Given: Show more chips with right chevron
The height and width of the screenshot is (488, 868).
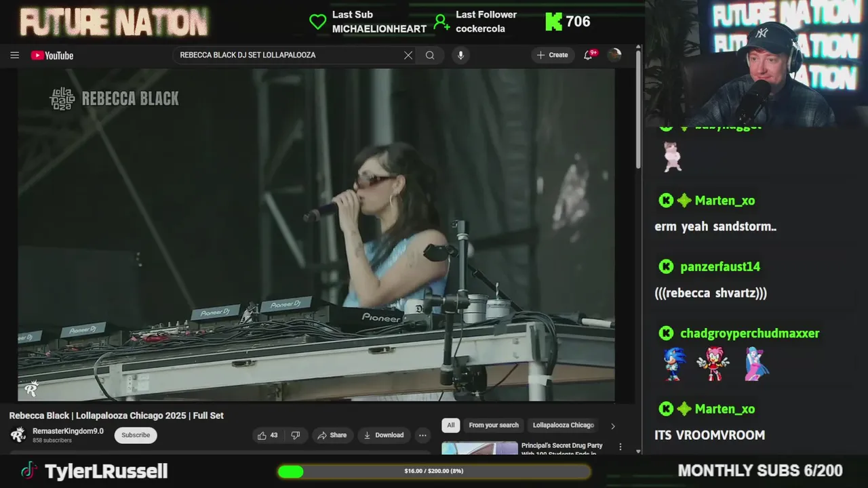Looking at the screenshot, I should [612, 426].
